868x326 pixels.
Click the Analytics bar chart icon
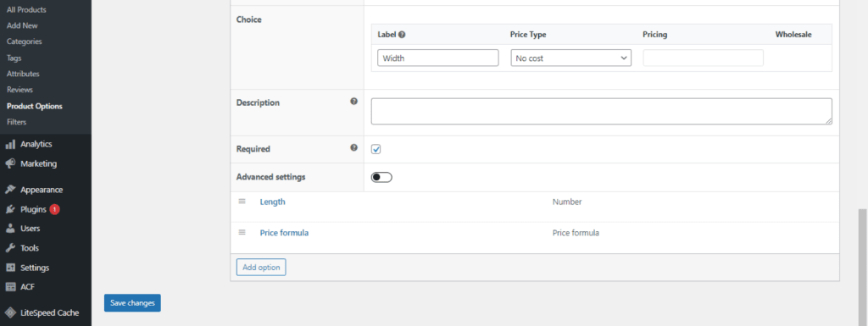click(x=10, y=144)
